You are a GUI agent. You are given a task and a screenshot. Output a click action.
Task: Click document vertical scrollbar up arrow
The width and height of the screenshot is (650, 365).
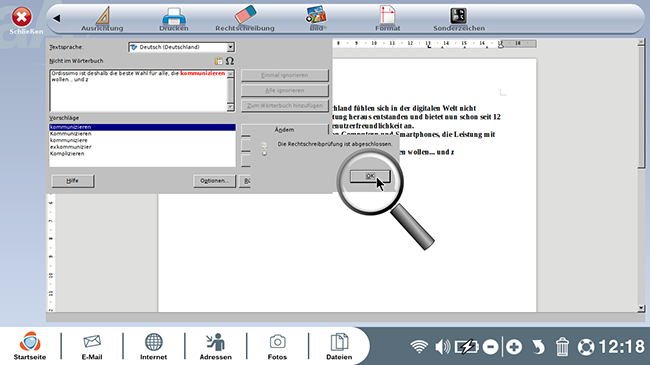point(641,42)
